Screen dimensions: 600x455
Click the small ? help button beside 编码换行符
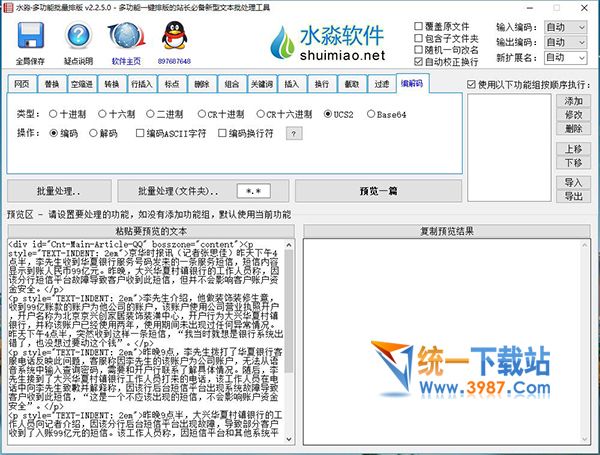[x=294, y=134]
